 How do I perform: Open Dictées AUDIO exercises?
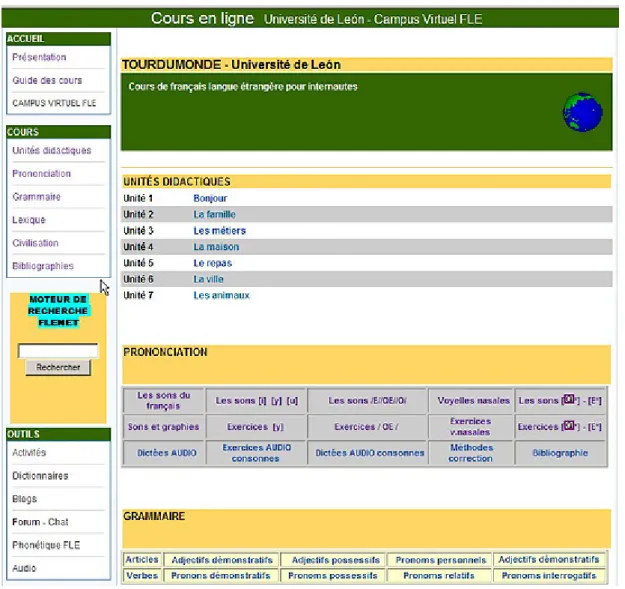[x=167, y=453]
